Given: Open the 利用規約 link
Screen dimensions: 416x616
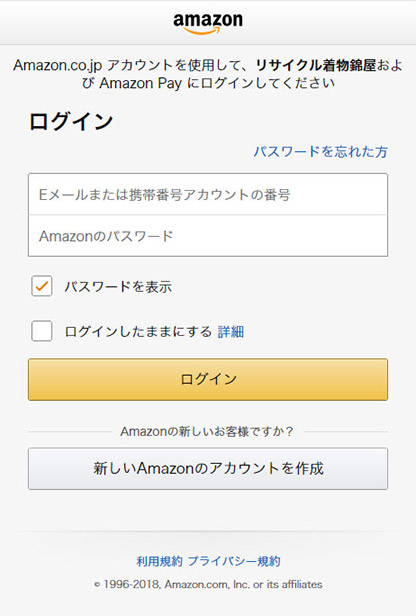Looking at the screenshot, I should click(159, 561).
